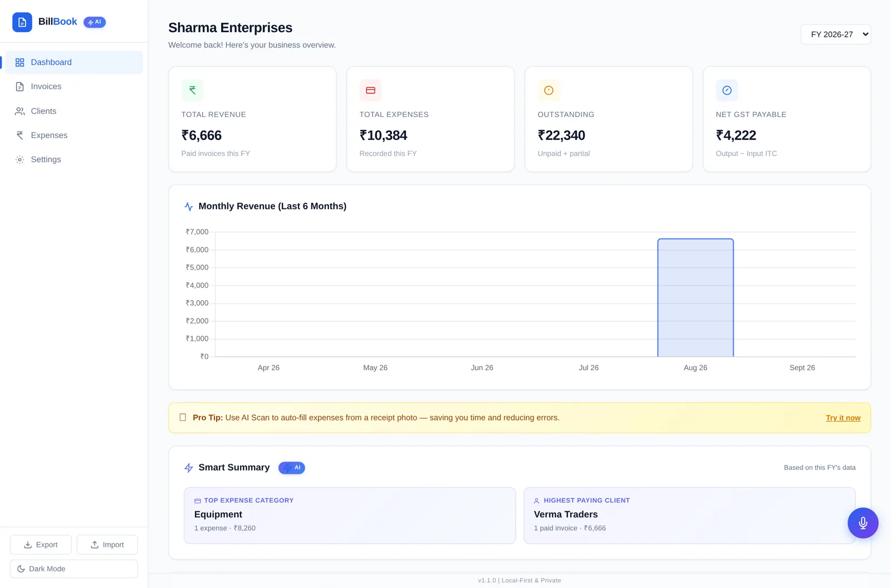Click the Net GST Payable compass icon
The height and width of the screenshot is (588, 891).
727,90
